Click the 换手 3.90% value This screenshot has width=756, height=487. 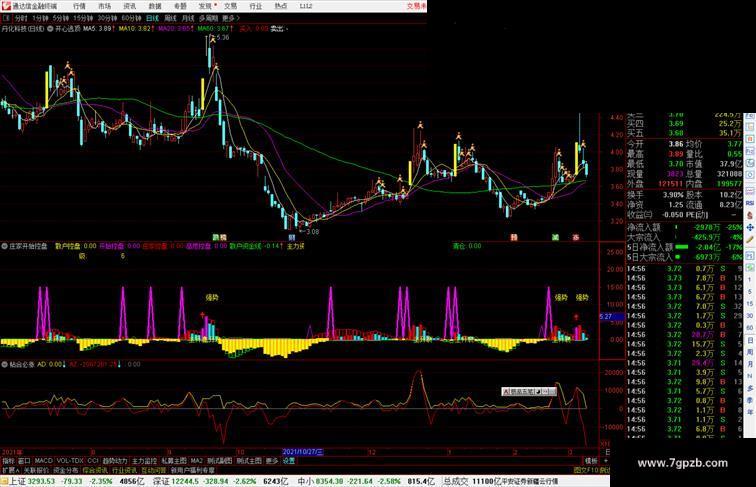672,195
